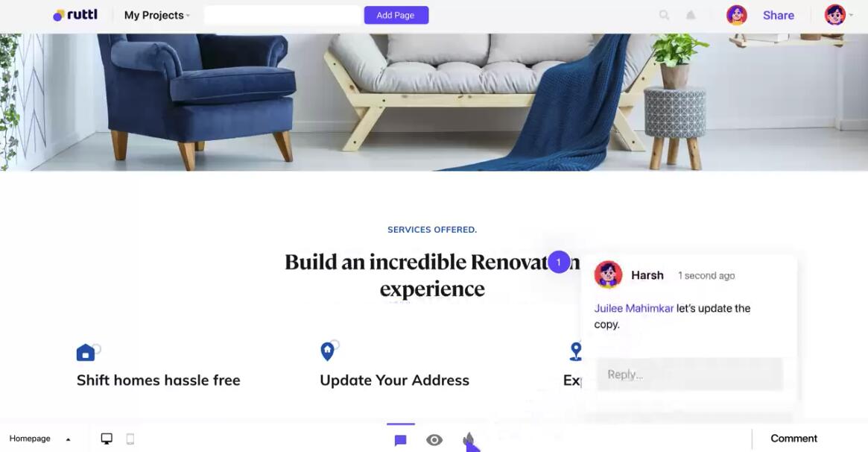868x452 pixels.
Task: Click the Reply input field
Action: (x=689, y=374)
